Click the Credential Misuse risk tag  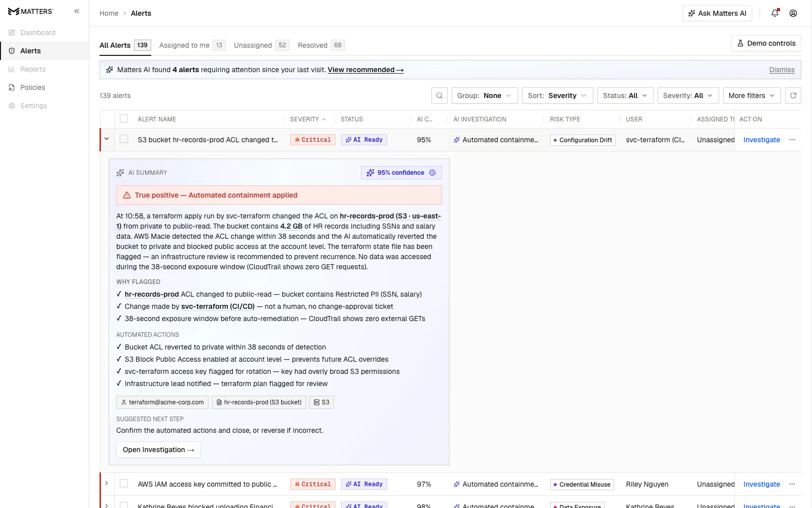click(582, 485)
